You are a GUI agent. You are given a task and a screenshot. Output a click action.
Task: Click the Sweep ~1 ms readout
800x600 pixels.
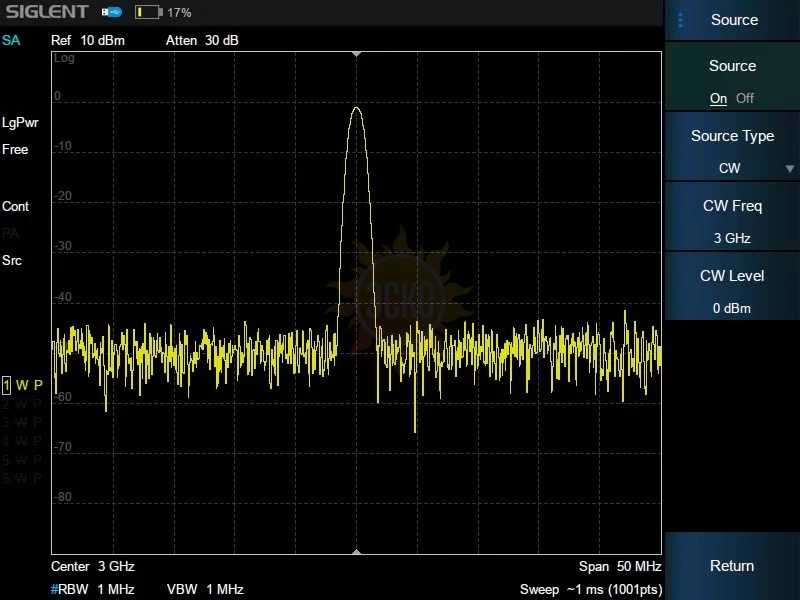click(591, 589)
